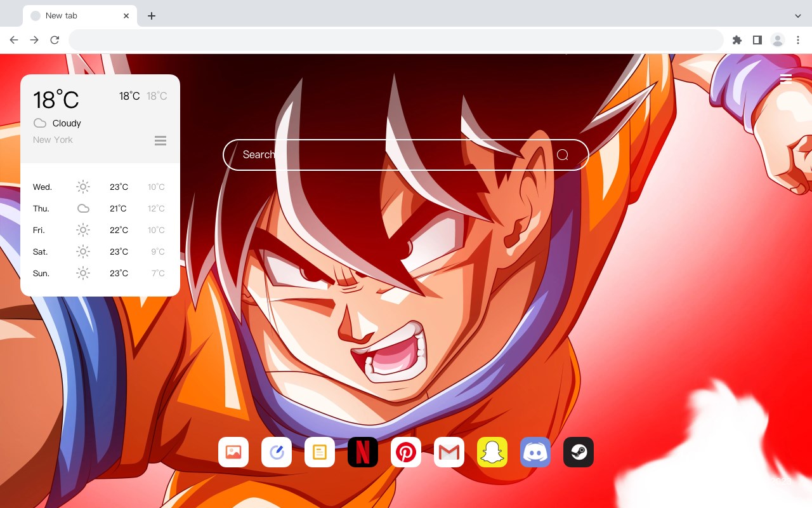
Task: Close the New tab tab
Action: pyautogui.click(x=126, y=16)
